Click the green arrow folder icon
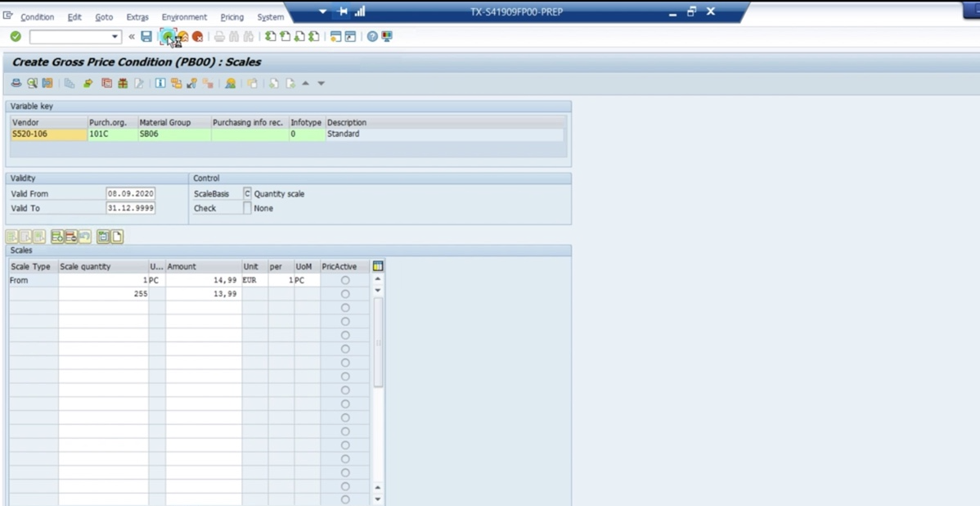This screenshot has height=506, width=980. click(x=88, y=84)
